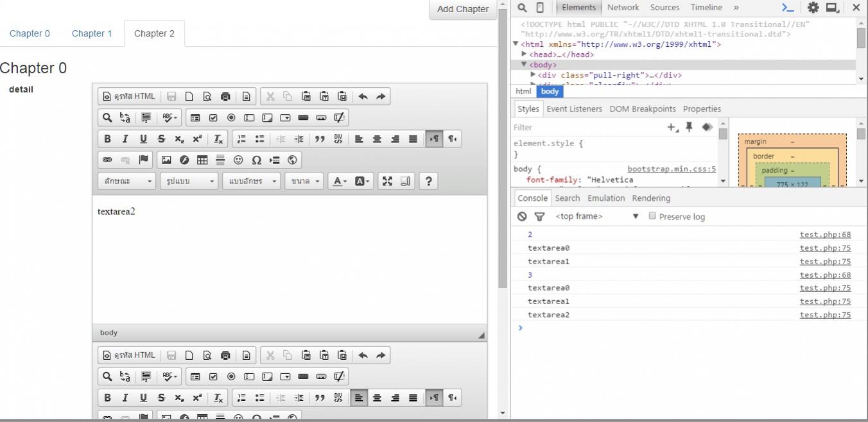
Task: Click Remove Format icon in top editor
Action: pyautogui.click(x=218, y=139)
